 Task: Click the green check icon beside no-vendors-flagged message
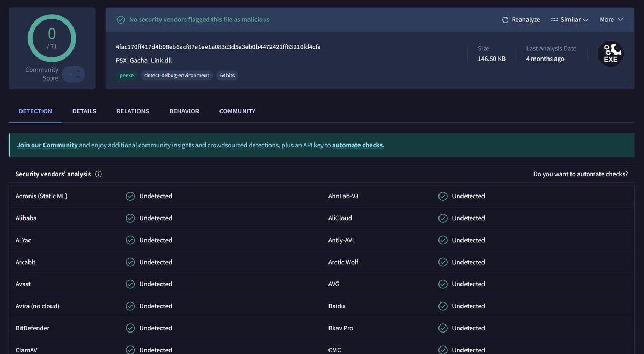pyautogui.click(x=121, y=20)
